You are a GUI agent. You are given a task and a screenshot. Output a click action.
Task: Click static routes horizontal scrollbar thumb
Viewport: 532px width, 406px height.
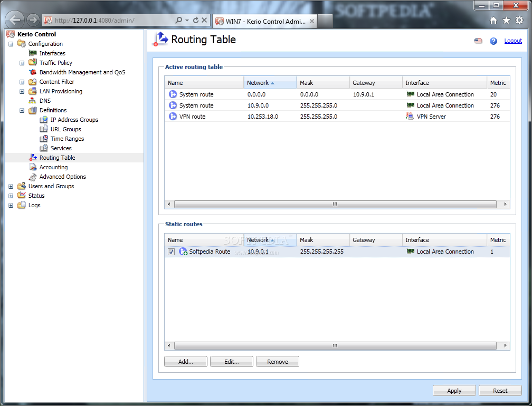tap(335, 346)
